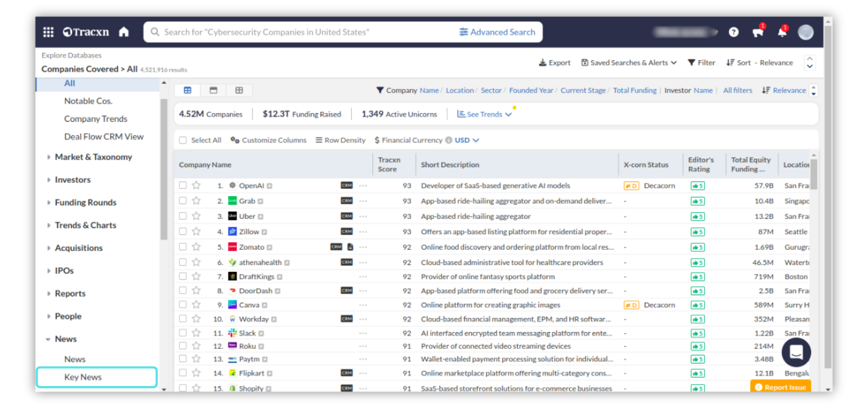Open the notifications bell icon

pos(782,32)
